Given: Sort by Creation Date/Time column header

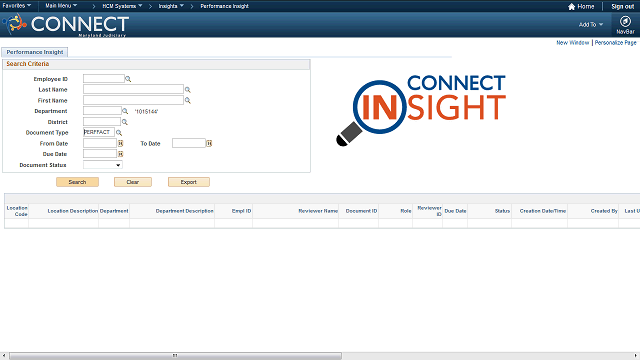Looking at the screenshot, I should (x=542, y=211).
